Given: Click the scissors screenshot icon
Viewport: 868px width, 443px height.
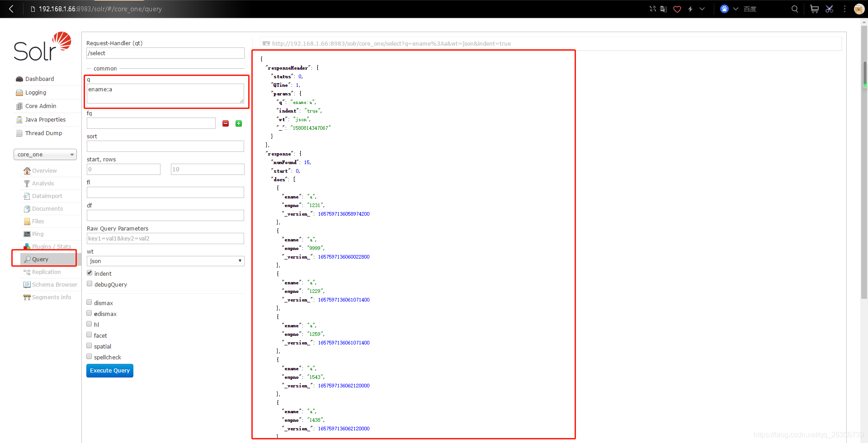Looking at the screenshot, I should pyautogui.click(x=830, y=9).
